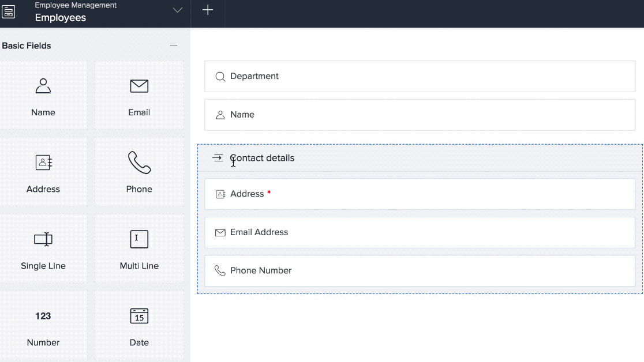Viewport: 644px width, 362px height.
Task: Select the Date field tile
Action: click(139, 326)
